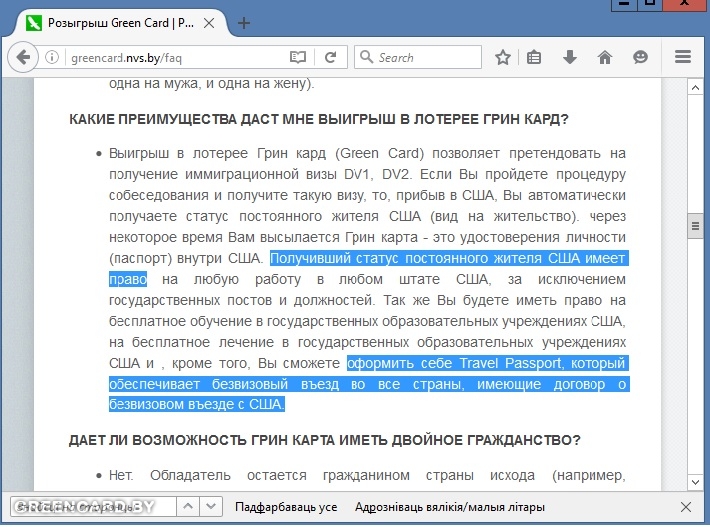This screenshot has width=710, height=527.
Task: Toggle Адрозніваць вялікія/малыя літары match case
Action: 450,507
